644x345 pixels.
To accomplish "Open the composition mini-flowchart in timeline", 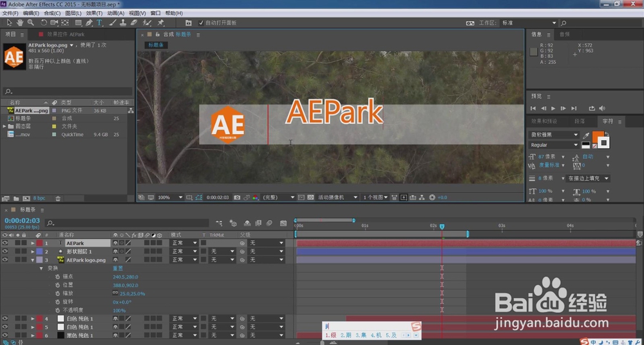I will click(219, 223).
